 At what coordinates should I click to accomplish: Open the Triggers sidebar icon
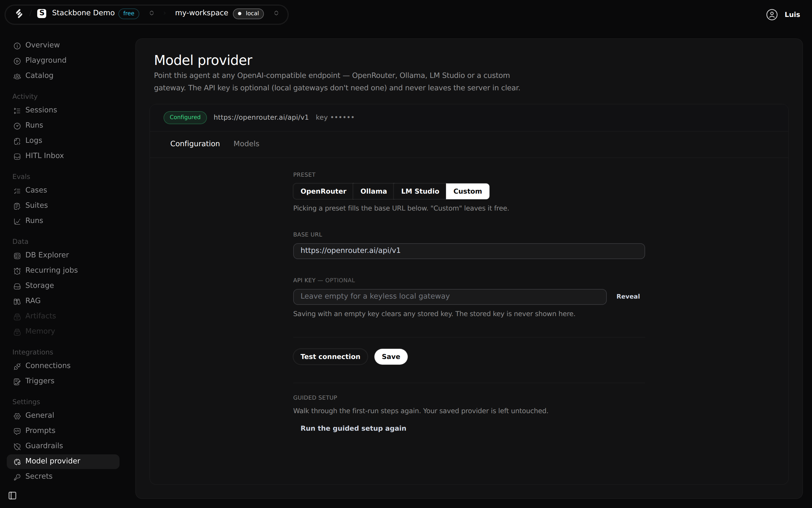pyautogui.click(x=17, y=381)
